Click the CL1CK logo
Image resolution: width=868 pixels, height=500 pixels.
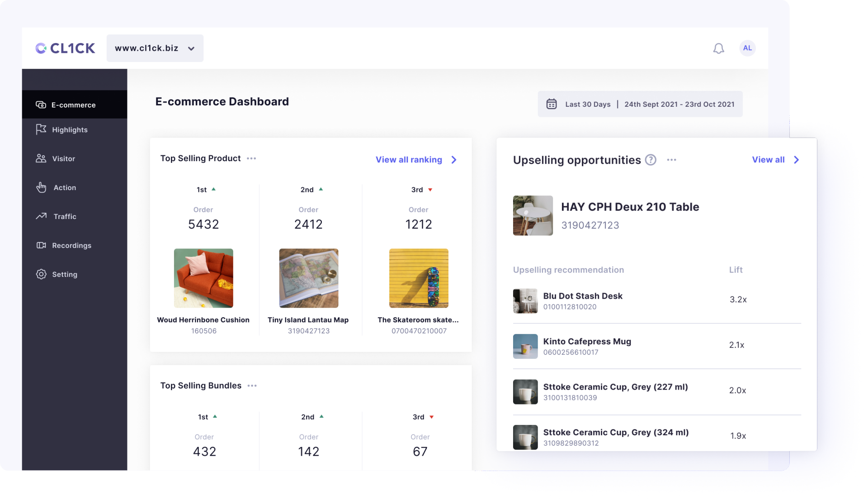point(65,48)
